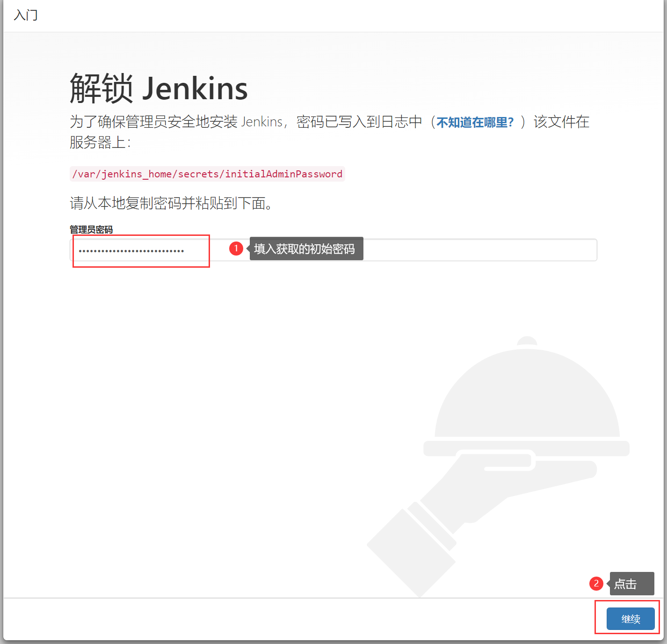The height and width of the screenshot is (644, 667).
Task: Click the administrator password input field
Action: pyautogui.click(x=333, y=250)
